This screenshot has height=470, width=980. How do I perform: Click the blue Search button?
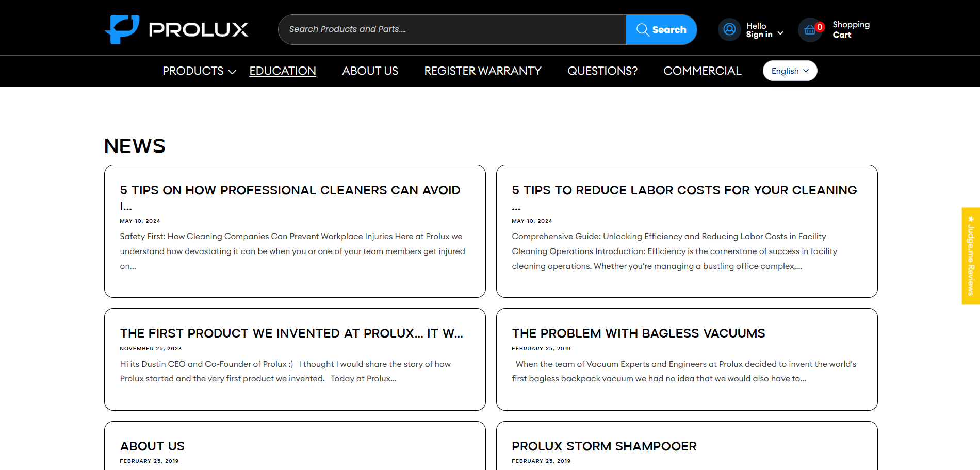tap(662, 29)
